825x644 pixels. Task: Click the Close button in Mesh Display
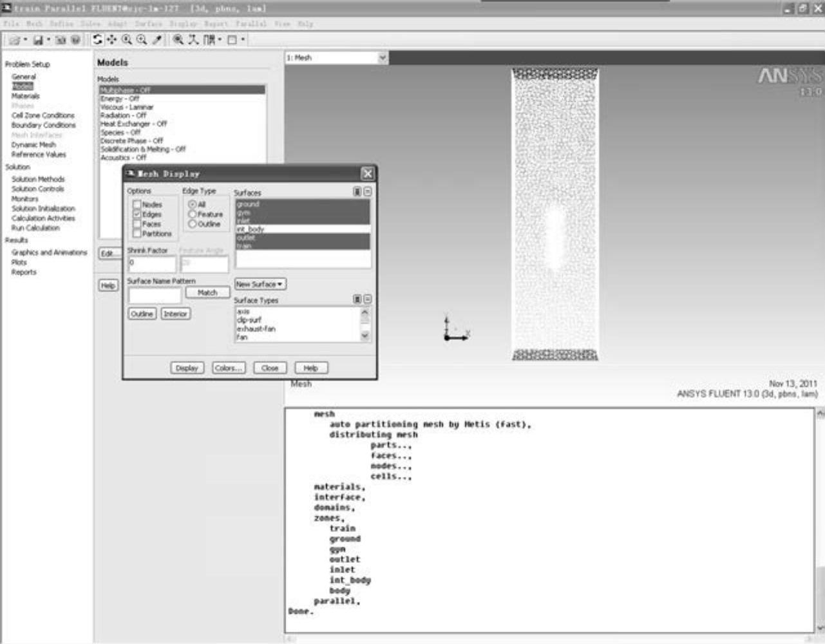pyautogui.click(x=270, y=368)
